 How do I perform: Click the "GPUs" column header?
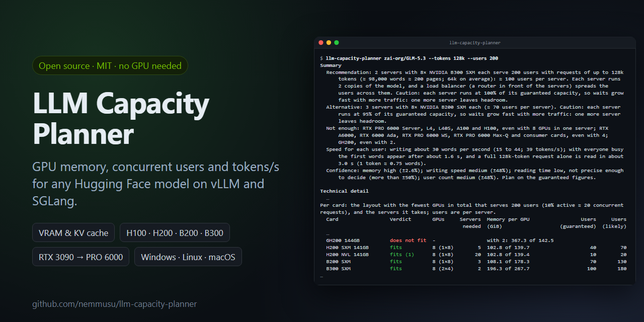438,219
